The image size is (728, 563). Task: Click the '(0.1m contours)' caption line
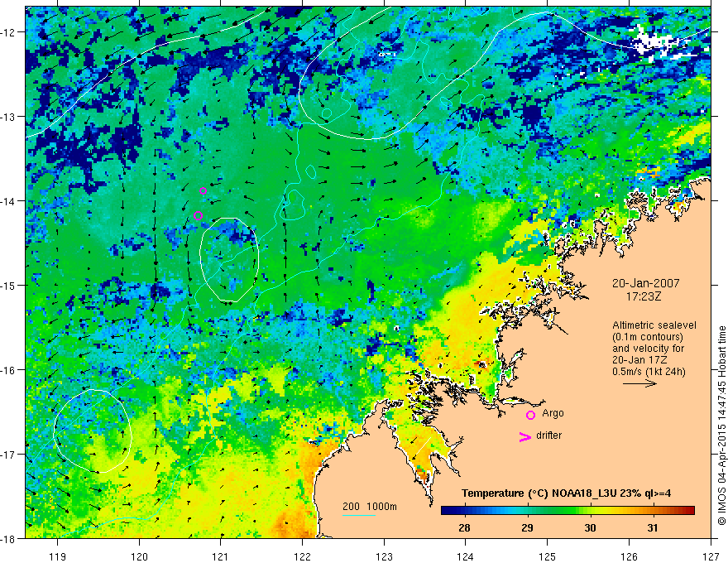tap(648, 337)
